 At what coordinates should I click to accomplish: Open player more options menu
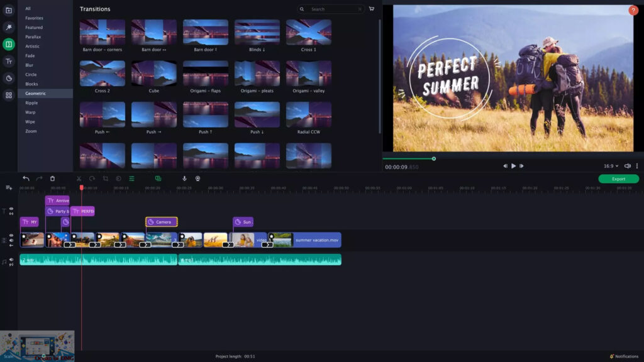click(637, 166)
